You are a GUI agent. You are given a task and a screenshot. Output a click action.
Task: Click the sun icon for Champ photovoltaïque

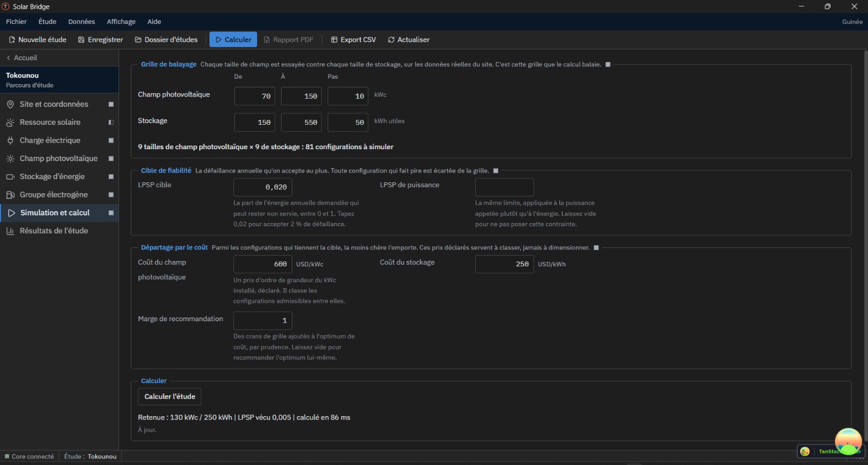(x=10, y=158)
